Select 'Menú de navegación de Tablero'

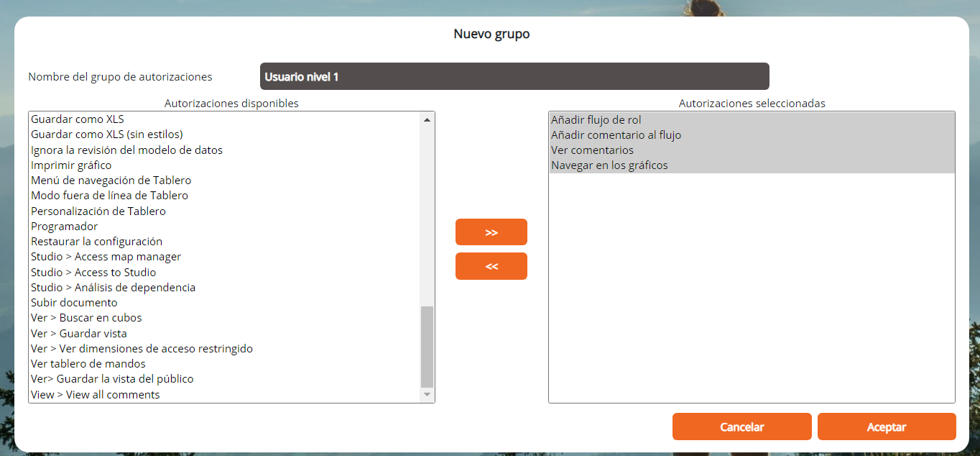[111, 181]
